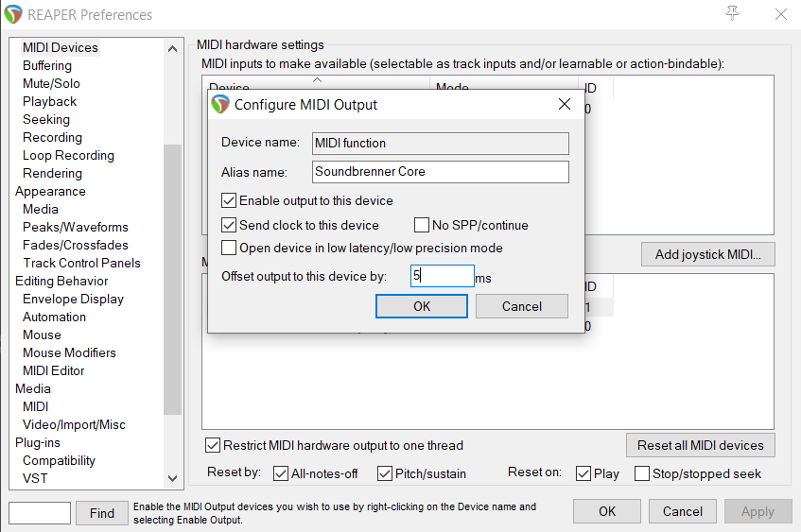Select Mute/Solo category
The width and height of the screenshot is (801, 532).
point(51,84)
